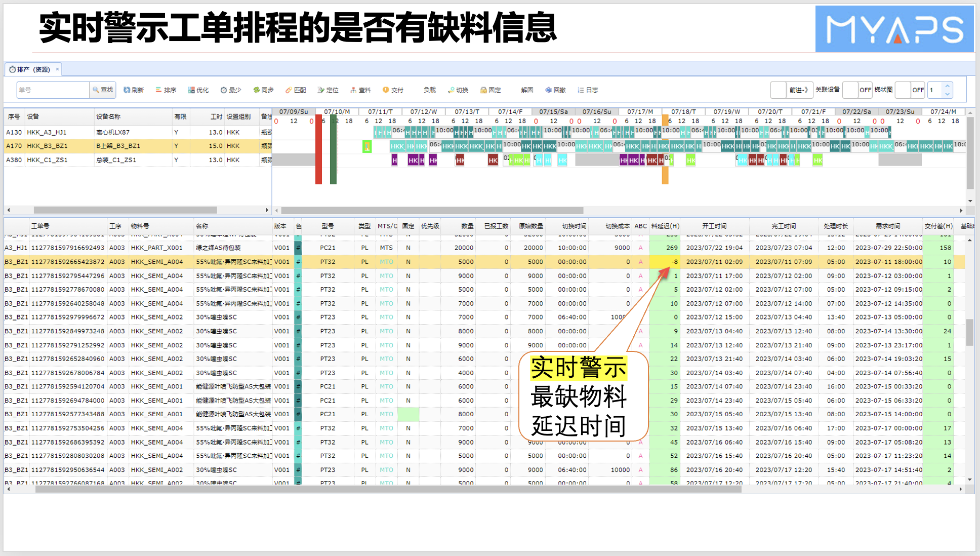
Task: Click the 匹配 match toolbar icon
Action: [289, 90]
